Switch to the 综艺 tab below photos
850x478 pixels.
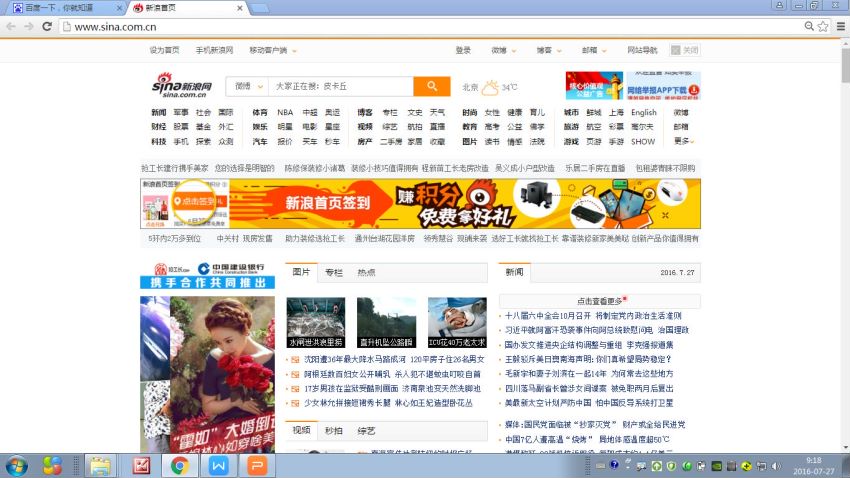(x=366, y=431)
